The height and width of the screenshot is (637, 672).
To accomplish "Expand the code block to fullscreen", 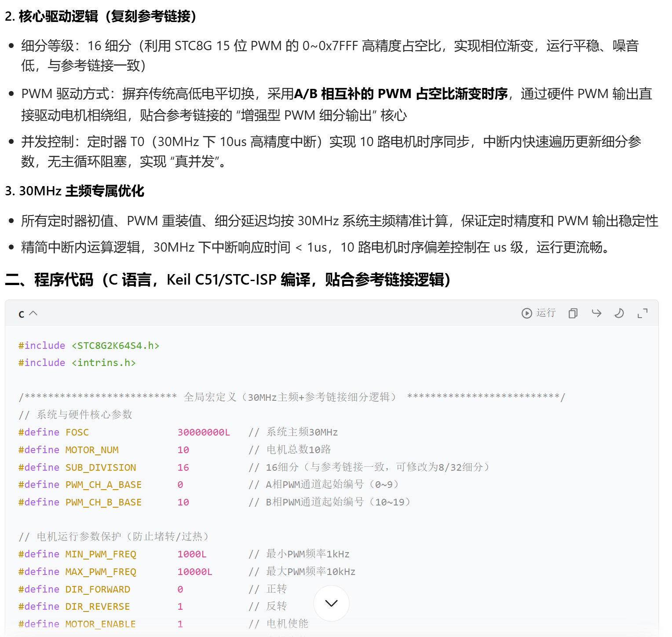I will pyautogui.click(x=643, y=313).
